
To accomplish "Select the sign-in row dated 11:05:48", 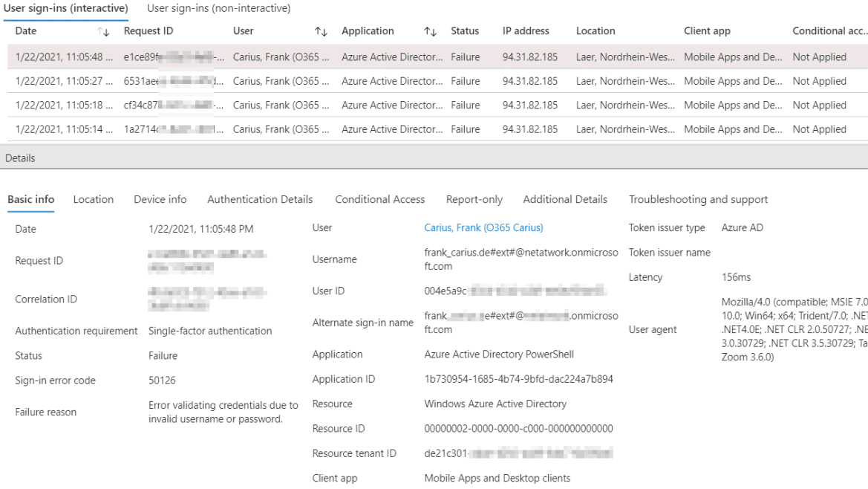I will 437,57.
